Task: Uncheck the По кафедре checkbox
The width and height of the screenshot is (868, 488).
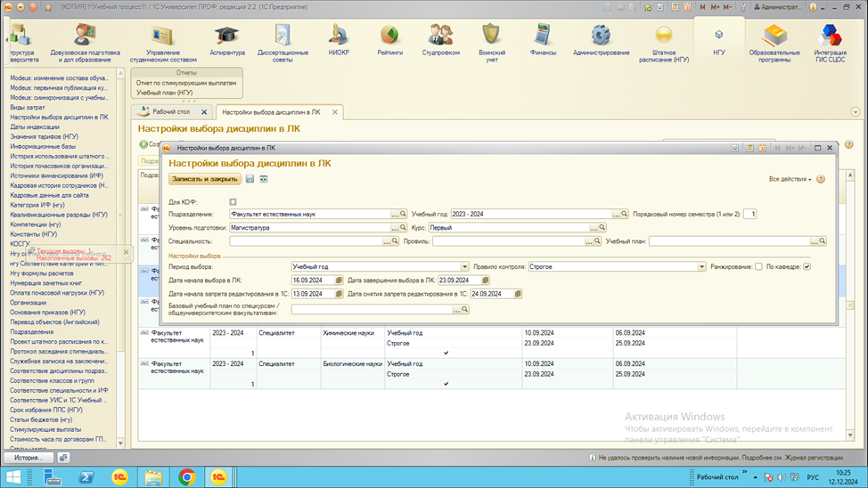Action: pyautogui.click(x=807, y=266)
